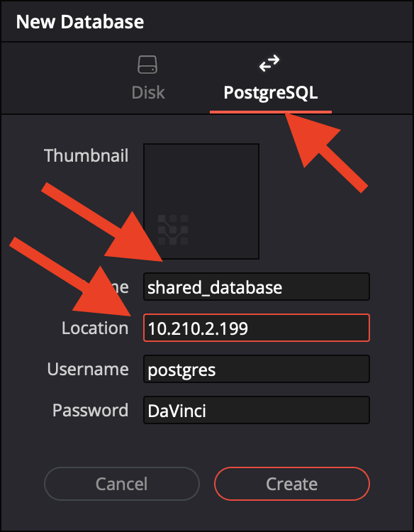Click the New Database title bar
414x532 pixels.
pos(207,21)
